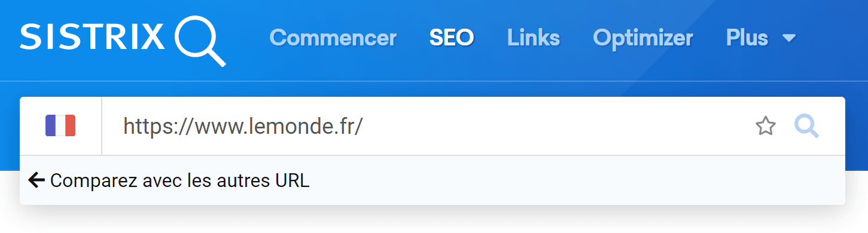Go to the Optimizer module
This screenshot has height=233, width=868.
(643, 38)
